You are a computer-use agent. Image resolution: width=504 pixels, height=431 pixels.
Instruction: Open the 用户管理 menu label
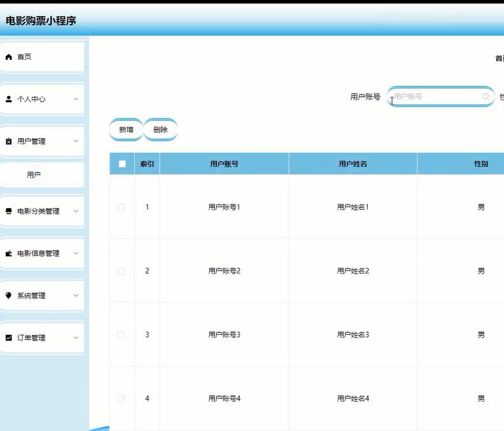click(31, 141)
